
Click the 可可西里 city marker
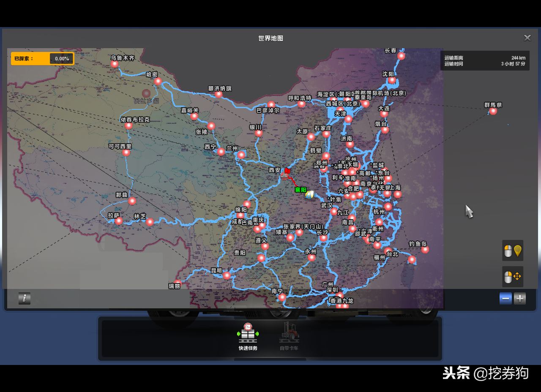click(126, 152)
